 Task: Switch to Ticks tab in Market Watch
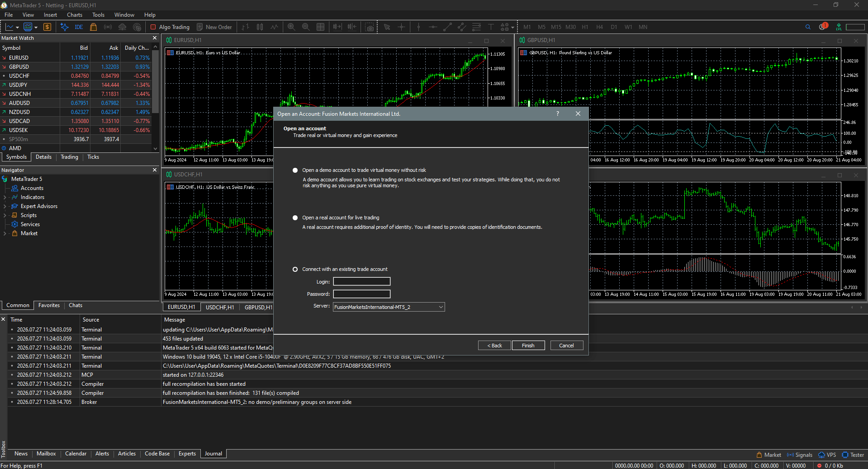pyautogui.click(x=93, y=157)
